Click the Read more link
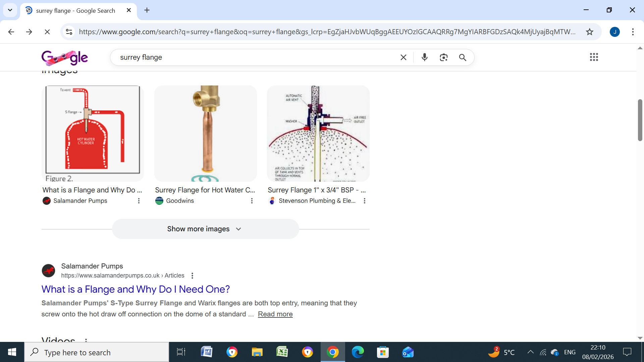 275,314
